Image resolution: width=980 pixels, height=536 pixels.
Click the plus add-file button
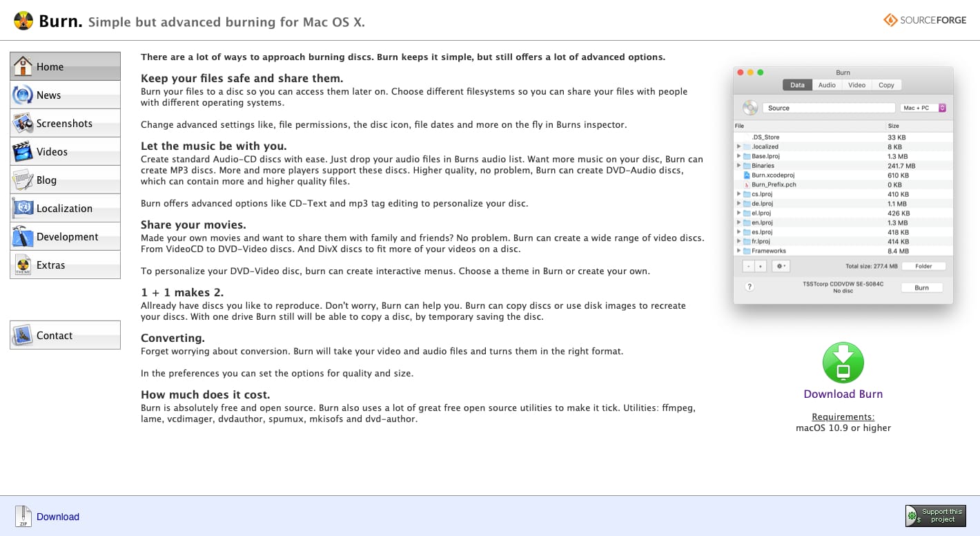click(x=761, y=266)
